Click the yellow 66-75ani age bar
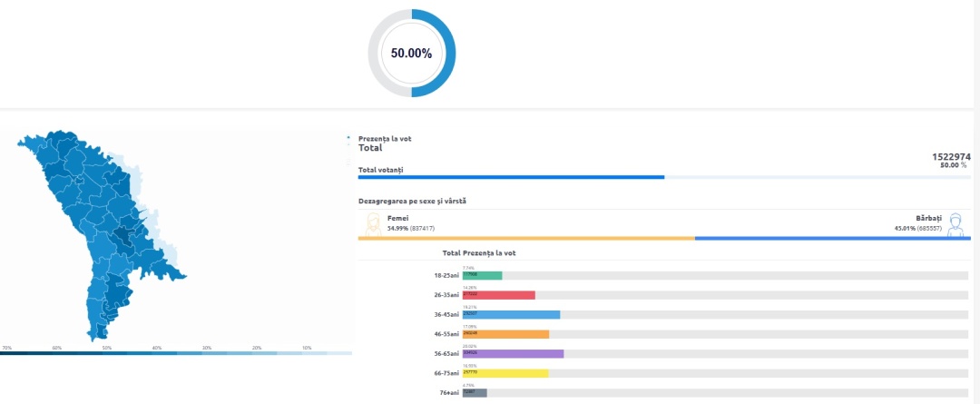 [505, 373]
